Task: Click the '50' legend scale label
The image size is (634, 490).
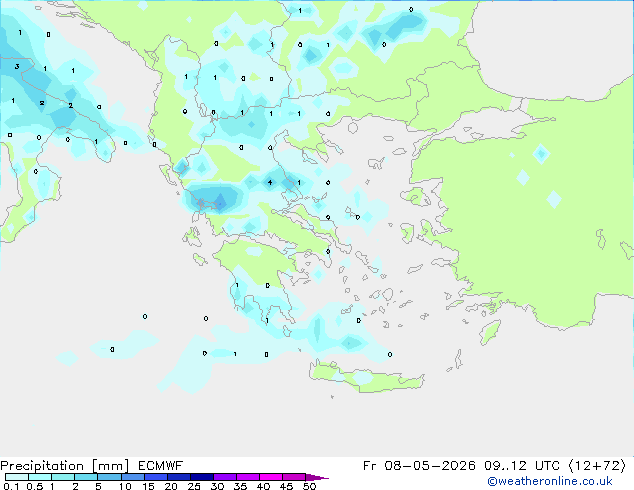Action: coord(310,486)
